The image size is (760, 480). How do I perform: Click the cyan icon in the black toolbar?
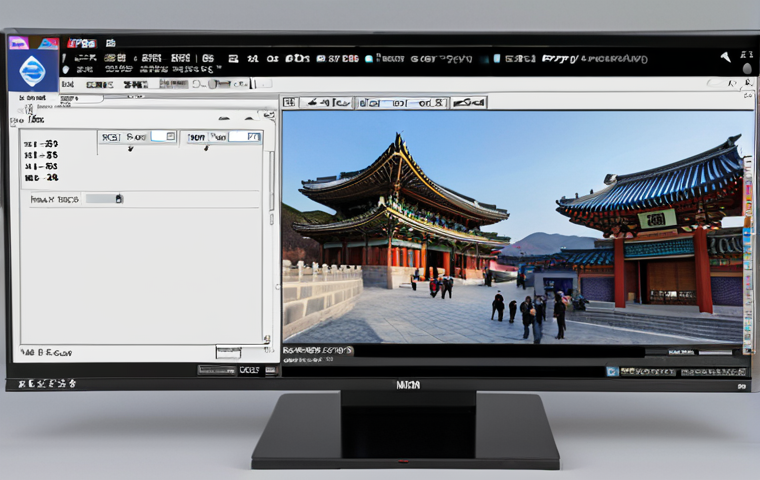point(369,59)
